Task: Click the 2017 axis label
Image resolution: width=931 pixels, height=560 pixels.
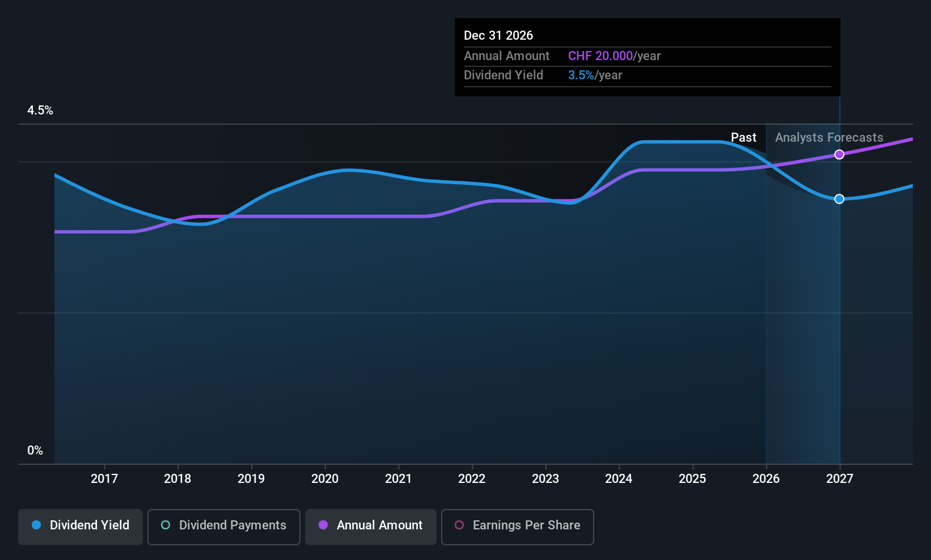Action: [x=104, y=478]
